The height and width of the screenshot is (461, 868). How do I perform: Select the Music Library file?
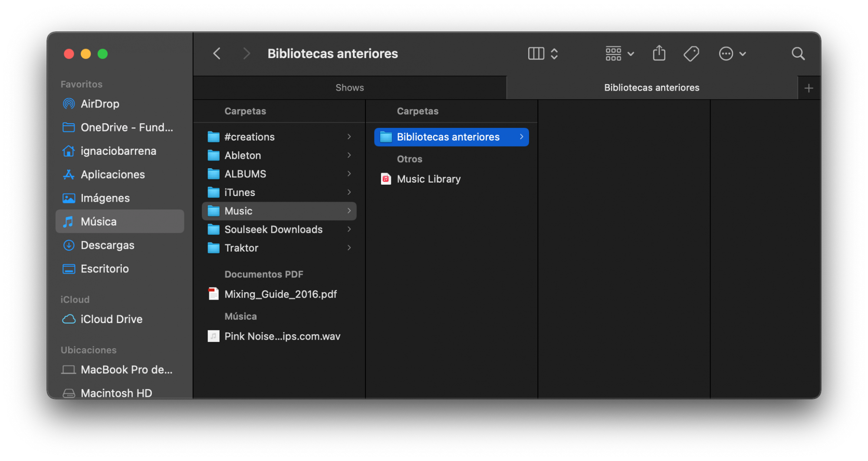pyautogui.click(x=428, y=179)
